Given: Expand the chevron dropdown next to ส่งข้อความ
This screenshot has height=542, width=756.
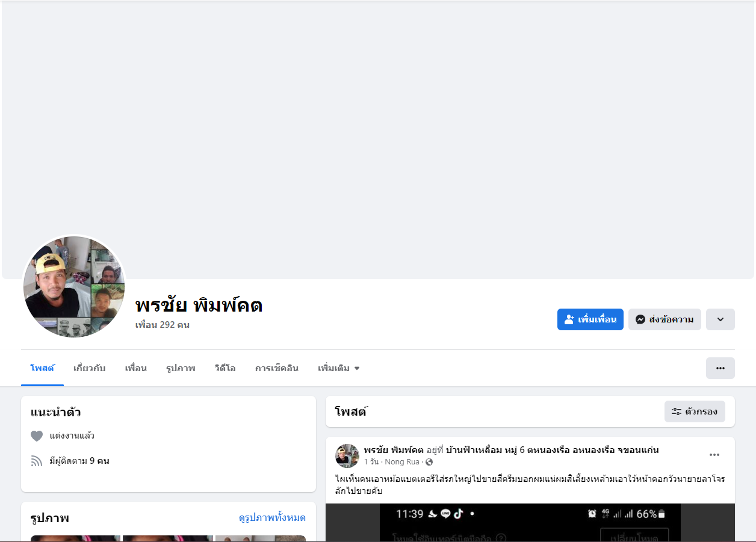Looking at the screenshot, I should pyautogui.click(x=720, y=319).
